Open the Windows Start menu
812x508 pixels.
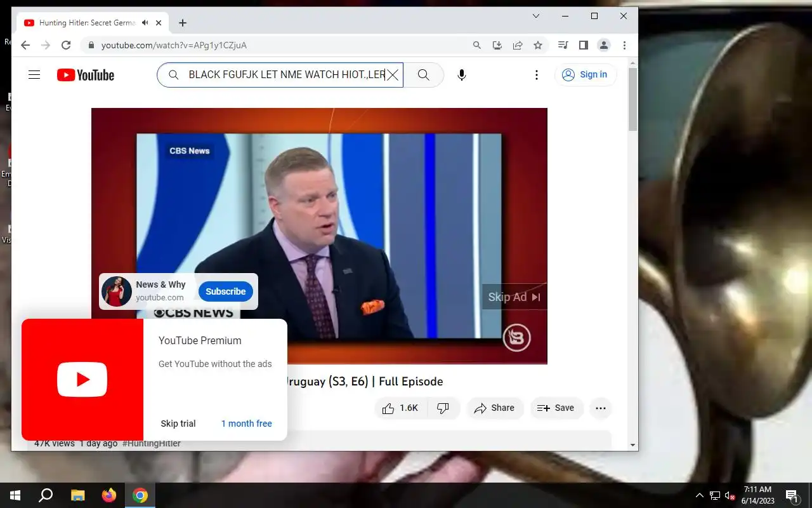[15, 495]
